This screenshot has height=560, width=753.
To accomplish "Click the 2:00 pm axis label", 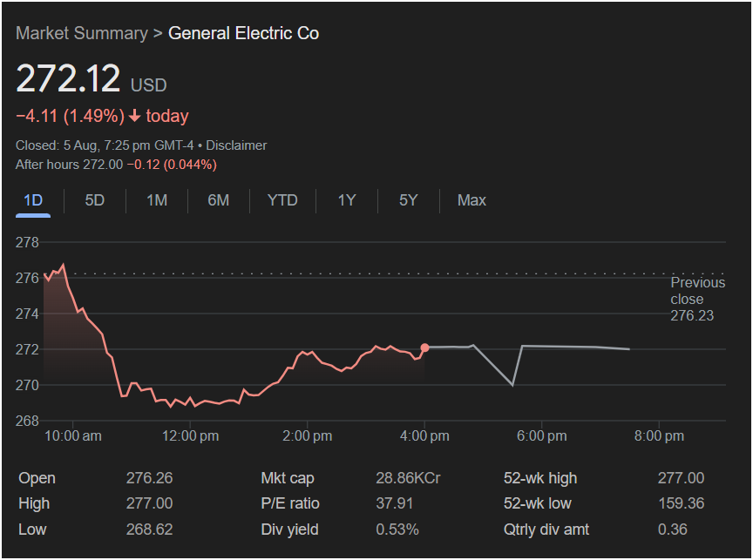I will click(308, 435).
